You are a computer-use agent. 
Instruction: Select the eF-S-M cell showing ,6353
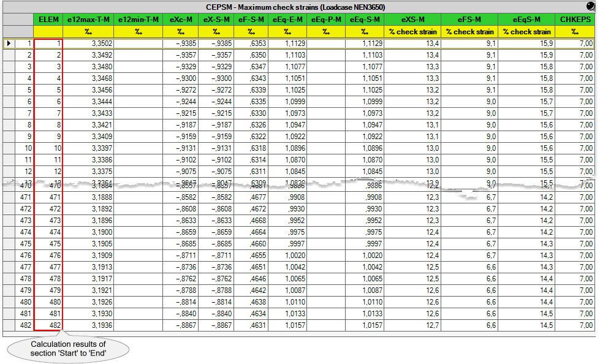(x=251, y=44)
